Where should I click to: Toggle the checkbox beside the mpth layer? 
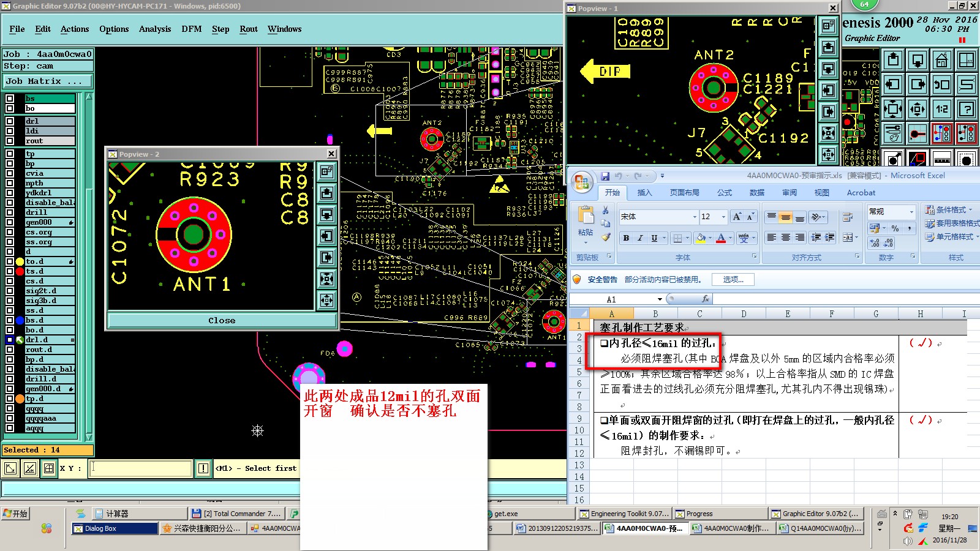coord(10,183)
